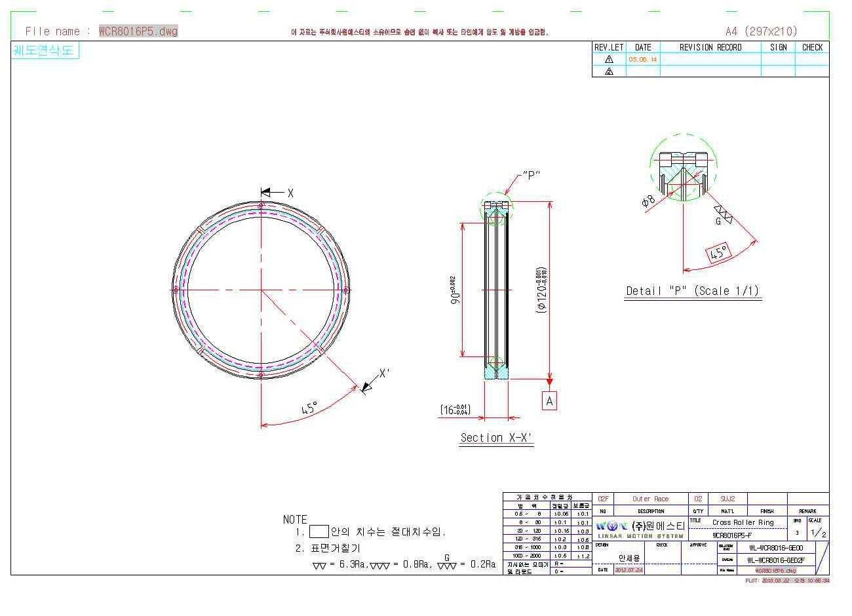
Task: Click the "P" detail callout label
Action: [530, 175]
